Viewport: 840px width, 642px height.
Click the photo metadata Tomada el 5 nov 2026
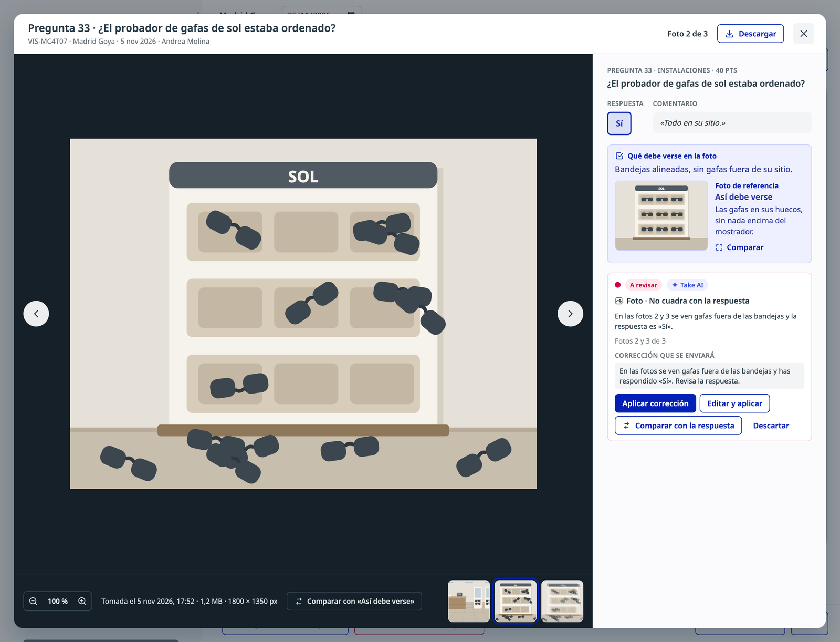pyautogui.click(x=189, y=601)
